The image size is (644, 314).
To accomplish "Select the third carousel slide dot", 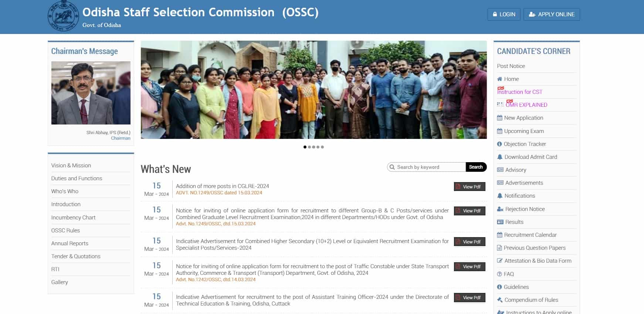I will 313,147.
